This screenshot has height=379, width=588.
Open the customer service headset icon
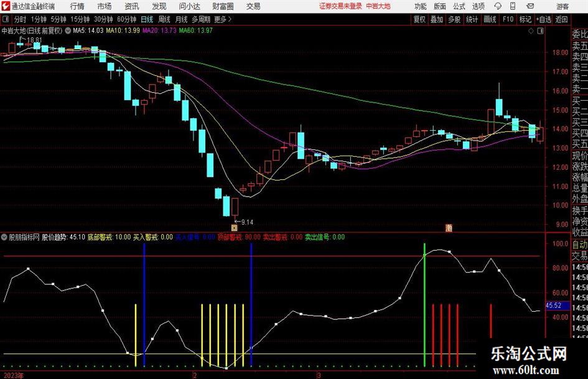pos(498,6)
